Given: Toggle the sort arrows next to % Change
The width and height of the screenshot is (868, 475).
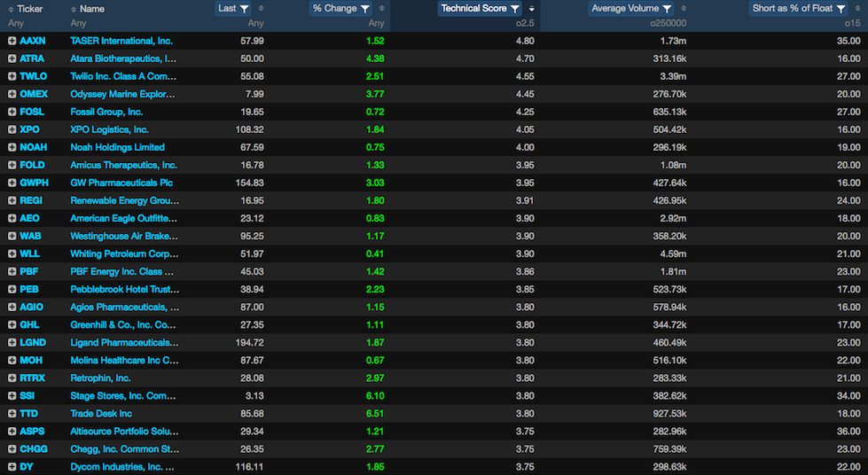Looking at the screenshot, I should (x=382, y=8).
